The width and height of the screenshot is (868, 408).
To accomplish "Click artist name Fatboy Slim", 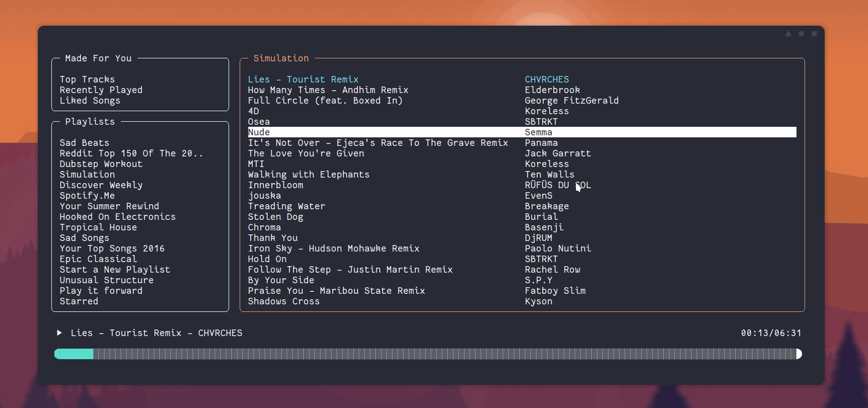I will [x=555, y=291].
